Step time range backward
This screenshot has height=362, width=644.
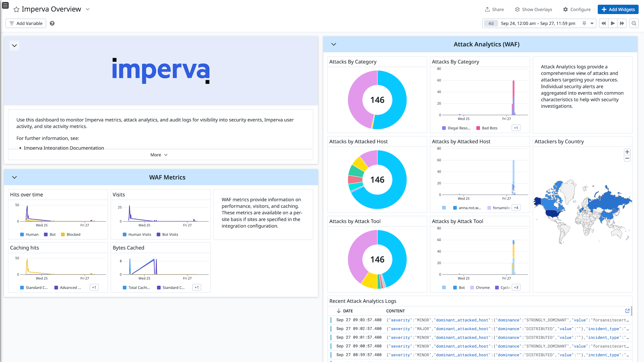tap(604, 23)
